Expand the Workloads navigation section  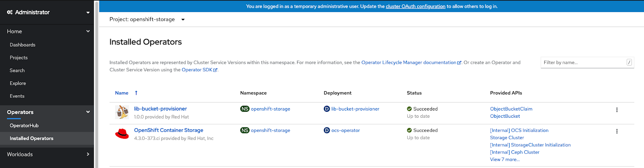click(88, 154)
